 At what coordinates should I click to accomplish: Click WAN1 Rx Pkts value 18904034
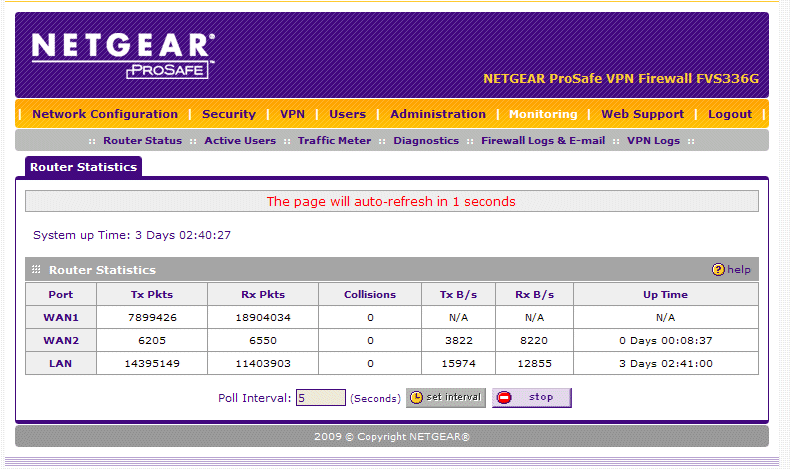point(263,317)
